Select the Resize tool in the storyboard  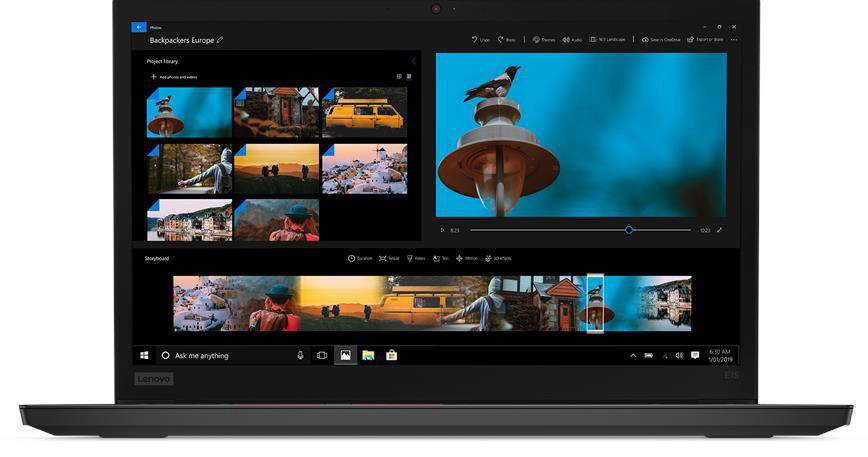pyautogui.click(x=389, y=258)
